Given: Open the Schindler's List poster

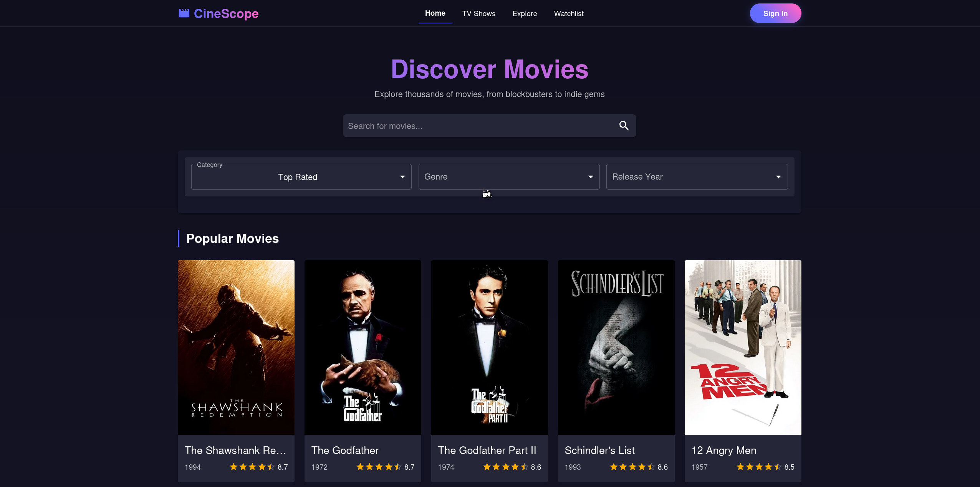Looking at the screenshot, I should point(616,347).
